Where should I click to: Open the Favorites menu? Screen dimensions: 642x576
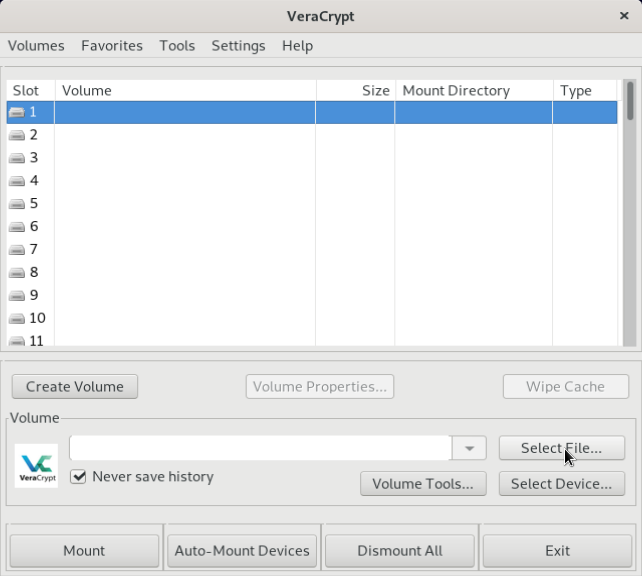112,45
